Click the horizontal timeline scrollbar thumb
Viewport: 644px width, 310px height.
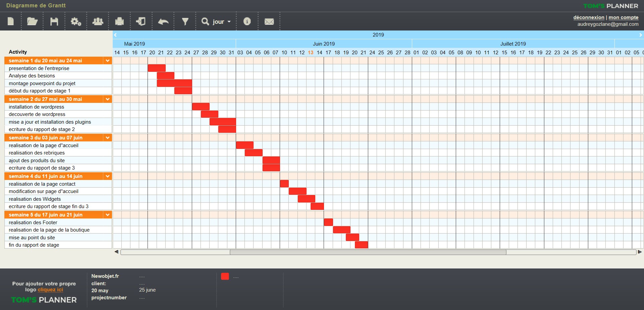click(x=368, y=252)
